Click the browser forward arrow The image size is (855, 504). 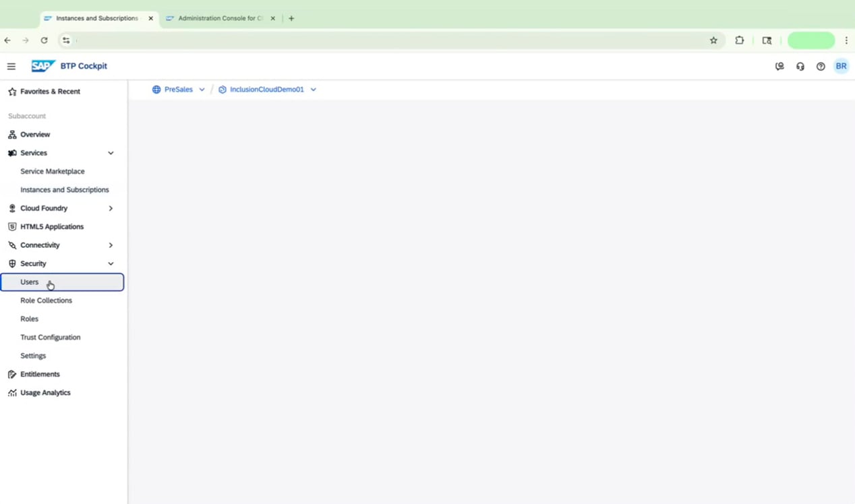(26, 40)
